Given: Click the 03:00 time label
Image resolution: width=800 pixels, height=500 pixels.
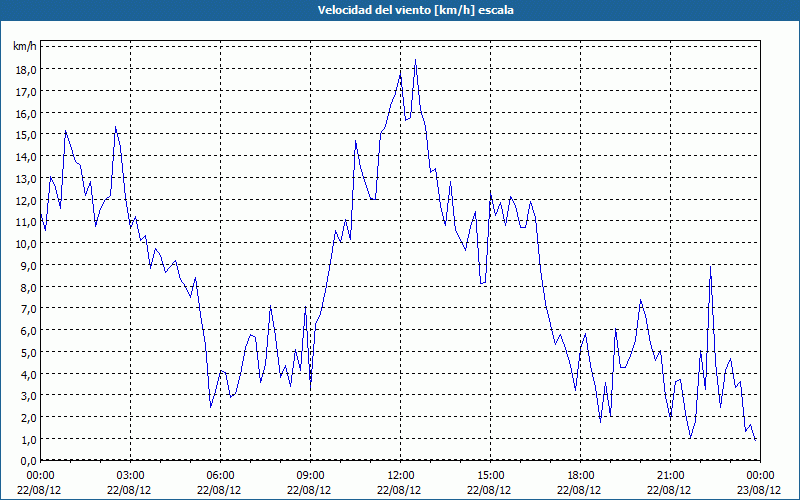Looking at the screenshot, I should (131, 476).
